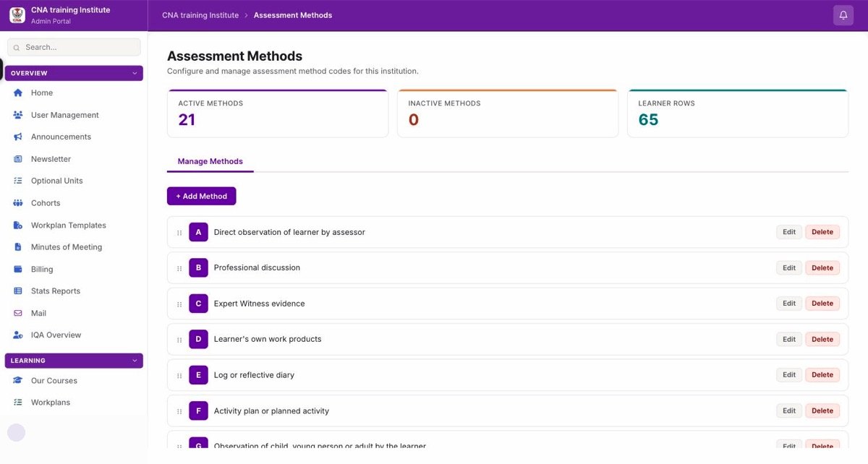Open the notifications bell
This screenshot has height=464, width=868.
tap(843, 15)
